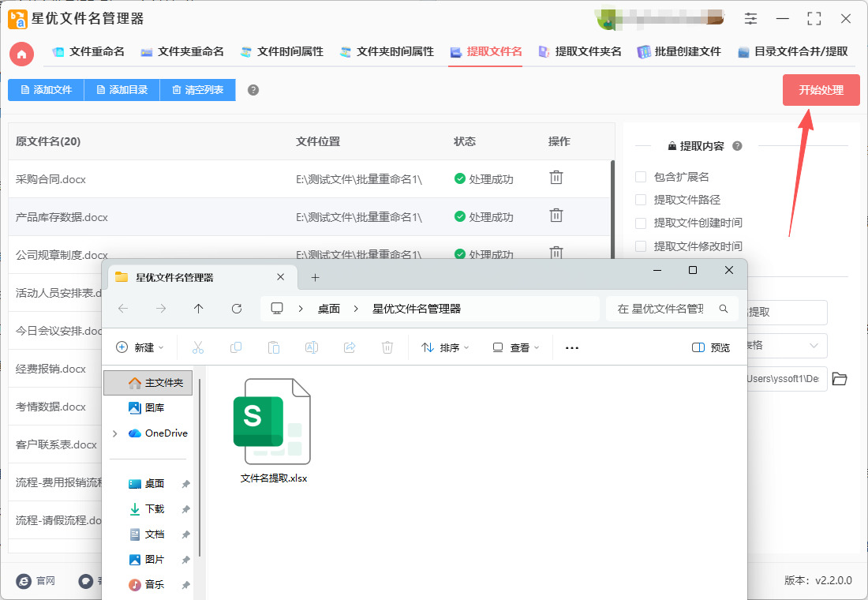
Task: Click the red home icon button
Action: click(x=21, y=54)
